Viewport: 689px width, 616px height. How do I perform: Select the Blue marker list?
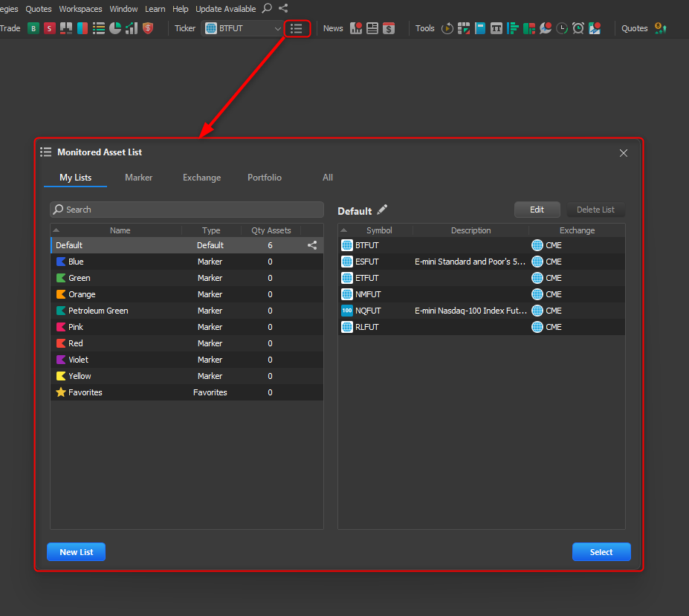[187, 262]
